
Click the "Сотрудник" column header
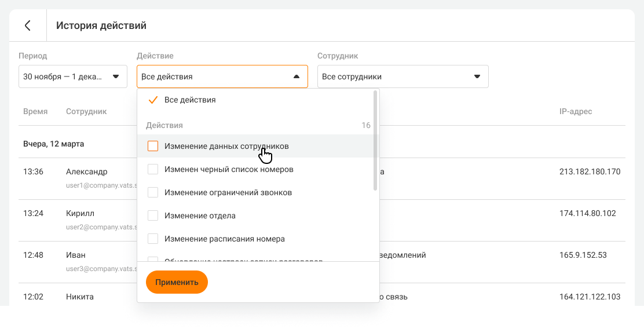pyautogui.click(x=86, y=112)
